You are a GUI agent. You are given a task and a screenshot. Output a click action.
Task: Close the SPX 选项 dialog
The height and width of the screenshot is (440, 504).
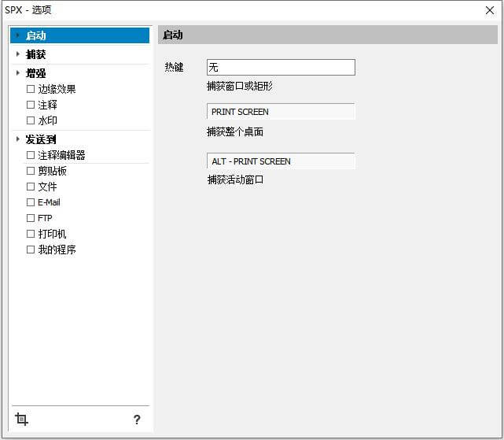(x=490, y=10)
